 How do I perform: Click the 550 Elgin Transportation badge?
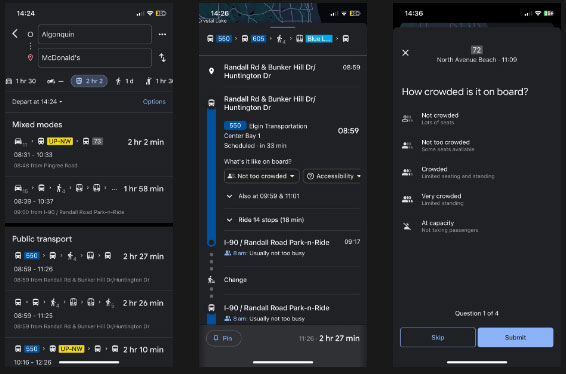pos(235,126)
